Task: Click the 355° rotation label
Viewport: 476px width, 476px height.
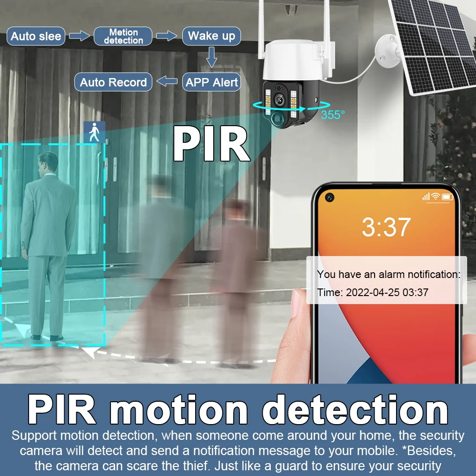Action: pos(333,115)
